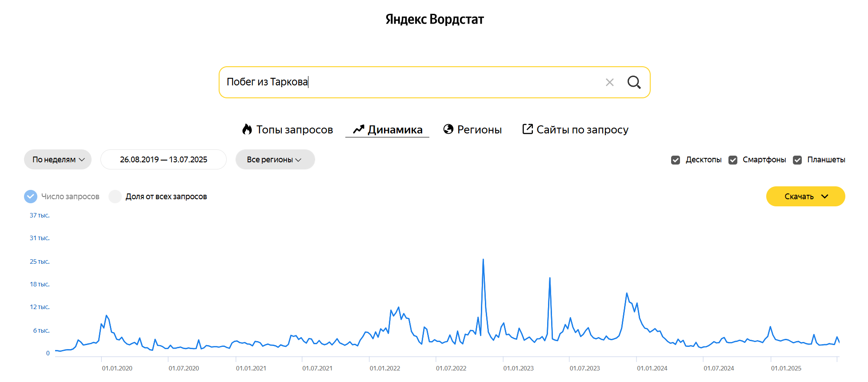
Task: Disable the Планшеты checkbox
Action: coord(797,160)
